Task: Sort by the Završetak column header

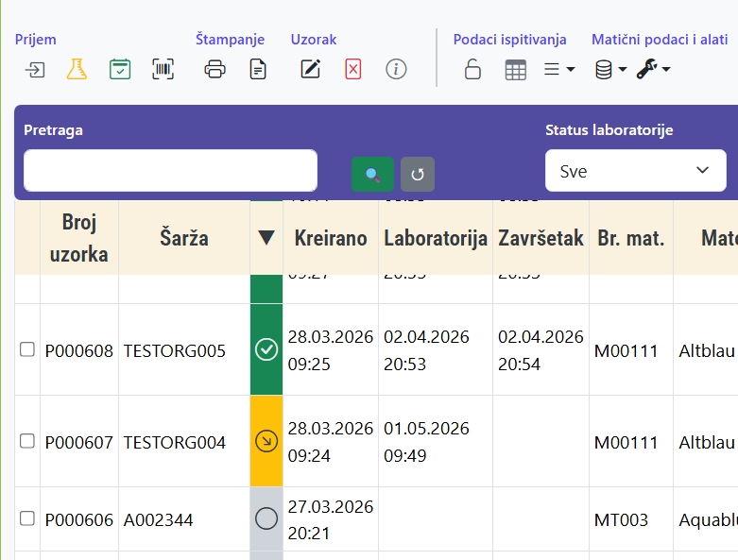Action: 541,238
